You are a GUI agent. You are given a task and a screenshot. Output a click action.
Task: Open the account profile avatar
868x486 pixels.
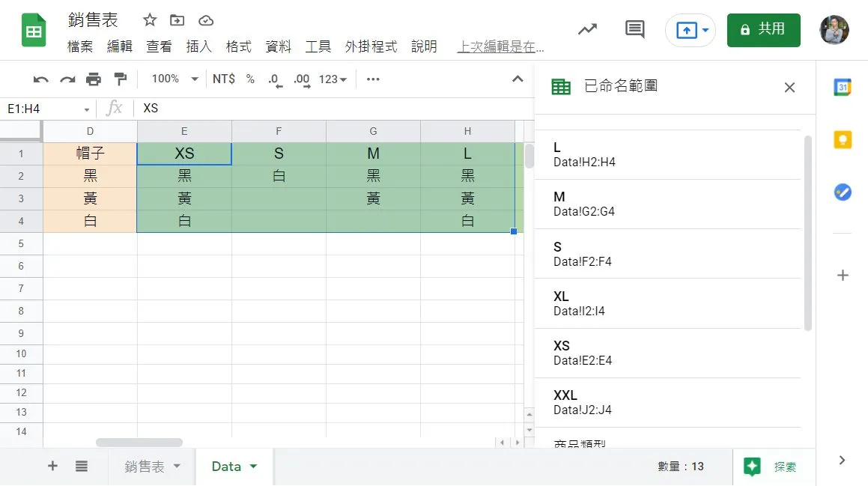(x=834, y=30)
